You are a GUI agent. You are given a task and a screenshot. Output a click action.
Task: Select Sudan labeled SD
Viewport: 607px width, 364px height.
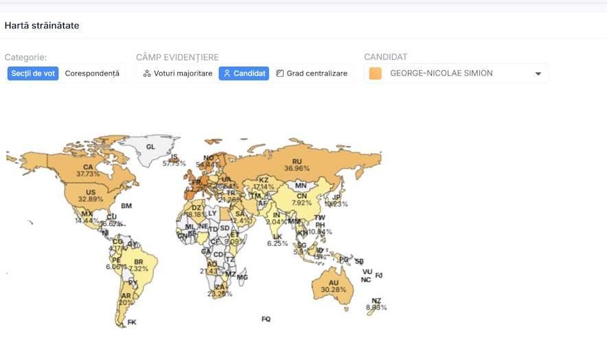pos(225,228)
